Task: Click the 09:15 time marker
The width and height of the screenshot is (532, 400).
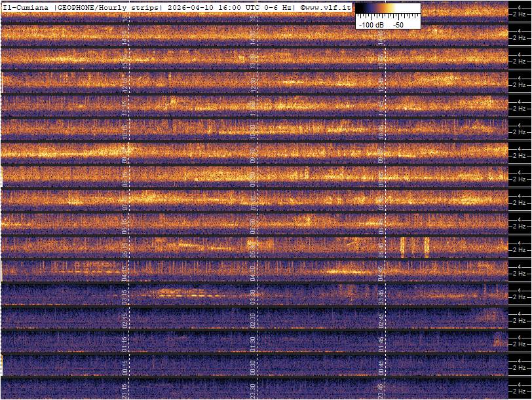Action: [124, 152]
